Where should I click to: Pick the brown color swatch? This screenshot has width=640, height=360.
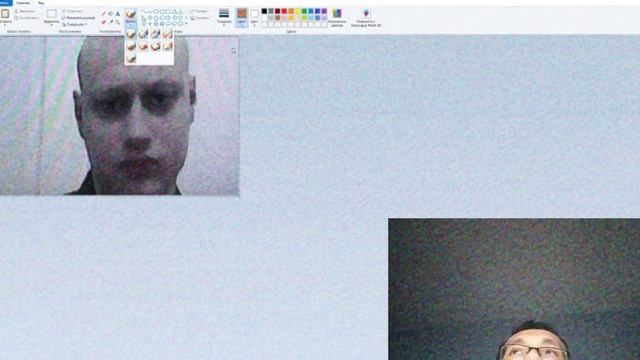(x=278, y=18)
